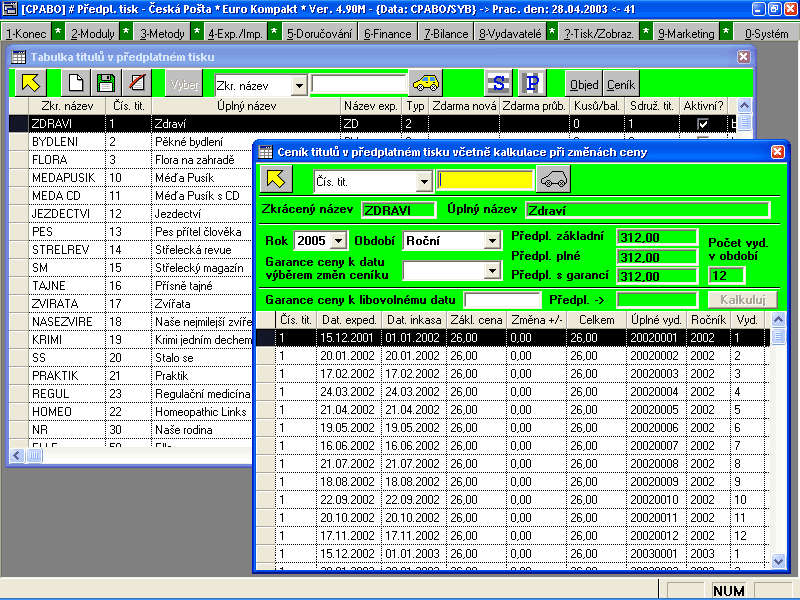Open the 9-Marketing menu
Screen dimensions: 800x600
click(x=686, y=32)
